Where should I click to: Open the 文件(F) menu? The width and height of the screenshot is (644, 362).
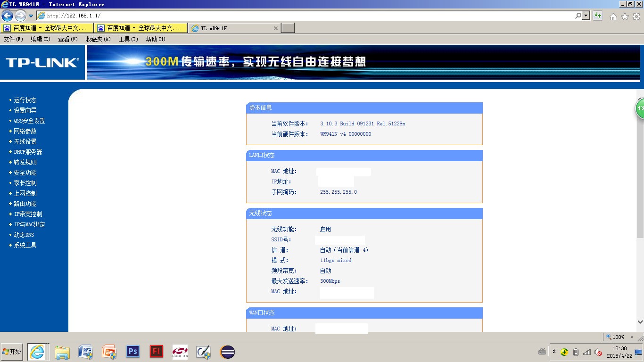tap(13, 39)
